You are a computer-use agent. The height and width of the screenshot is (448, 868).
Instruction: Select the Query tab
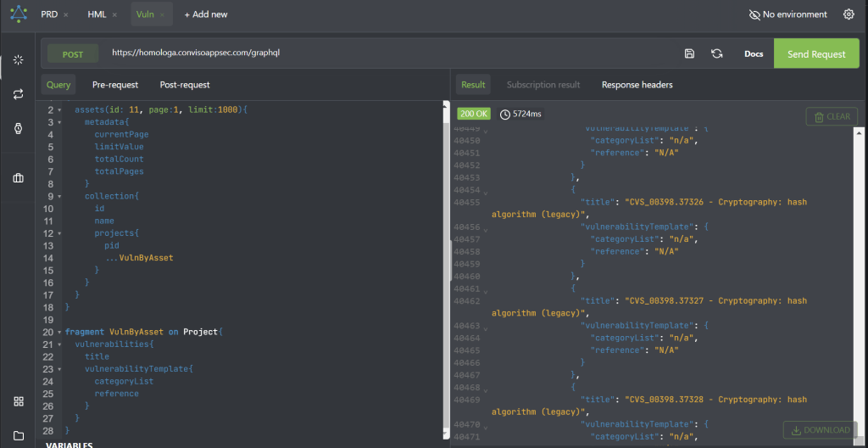[58, 85]
